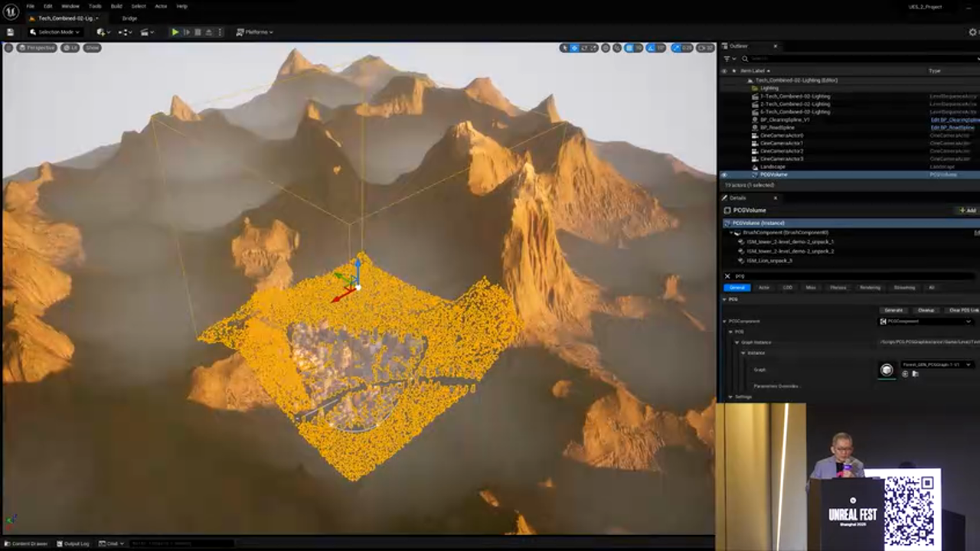Click the Outliner filter icon
This screenshot has width=980, height=551.
727,58
